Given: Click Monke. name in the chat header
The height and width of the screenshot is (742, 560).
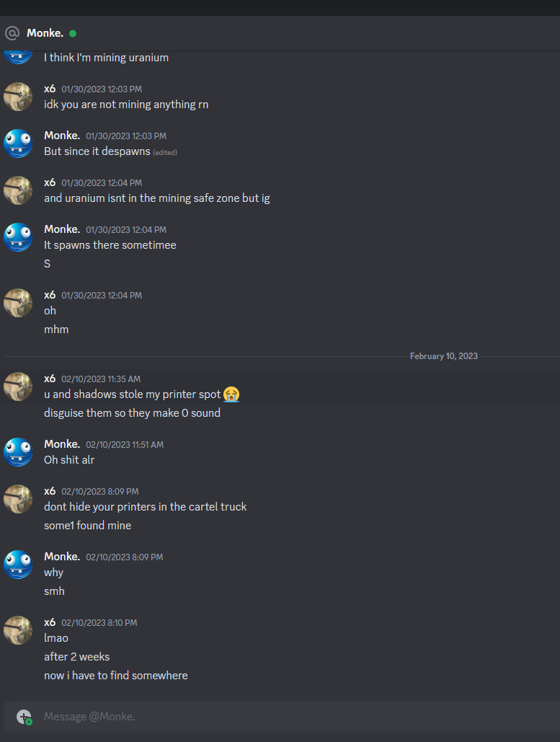Looking at the screenshot, I should pos(45,33).
